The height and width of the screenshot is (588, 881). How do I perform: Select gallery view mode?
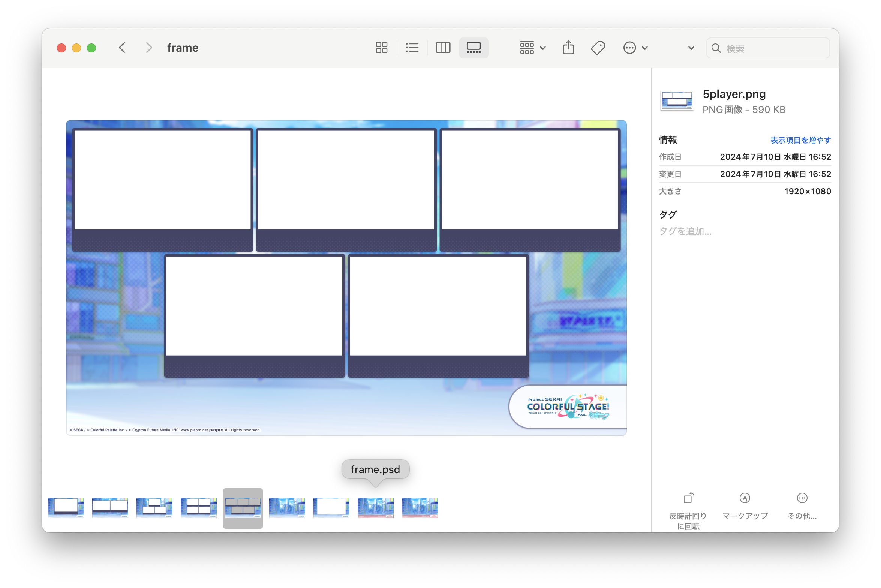[x=473, y=48]
